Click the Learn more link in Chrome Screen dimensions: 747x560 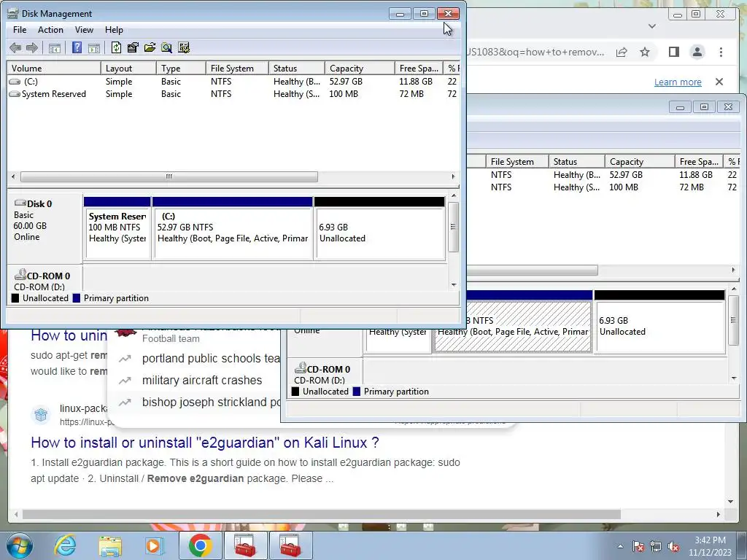(x=678, y=82)
